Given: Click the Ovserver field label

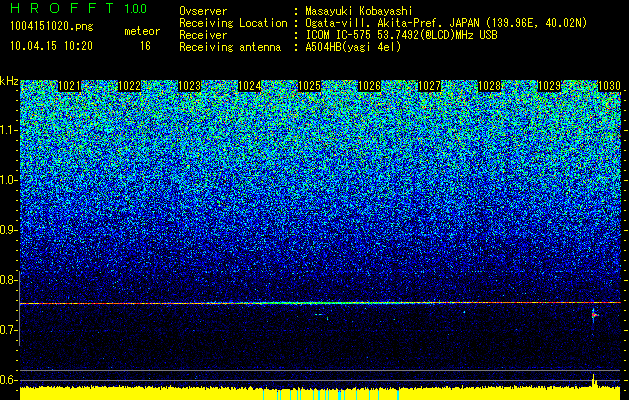Looking at the screenshot, I should pyautogui.click(x=203, y=11).
